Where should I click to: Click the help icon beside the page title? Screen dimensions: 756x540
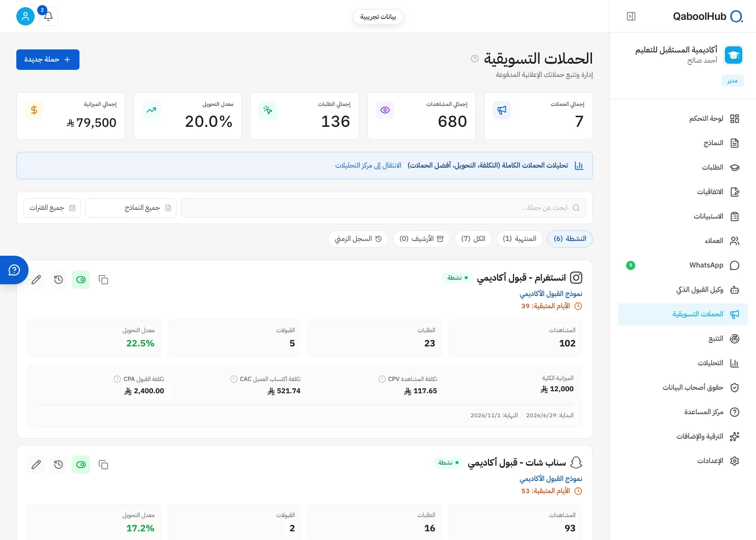pos(475,59)
